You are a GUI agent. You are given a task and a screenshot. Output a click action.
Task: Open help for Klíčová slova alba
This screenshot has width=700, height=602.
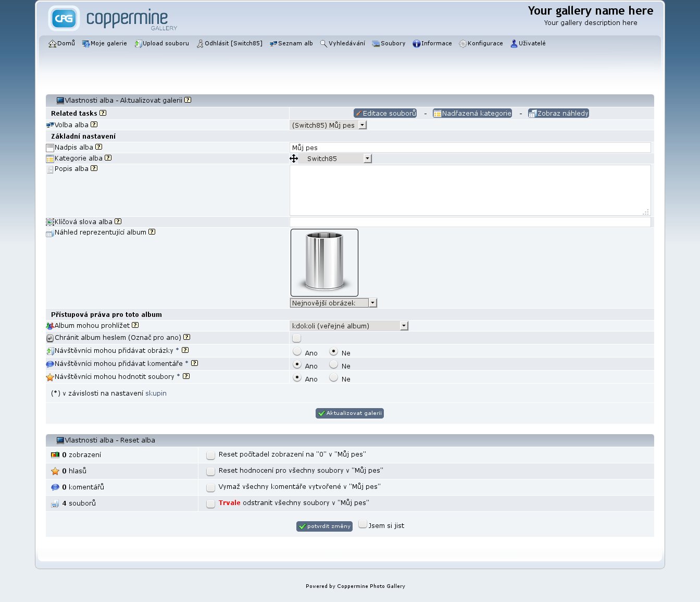coord(118,222)
